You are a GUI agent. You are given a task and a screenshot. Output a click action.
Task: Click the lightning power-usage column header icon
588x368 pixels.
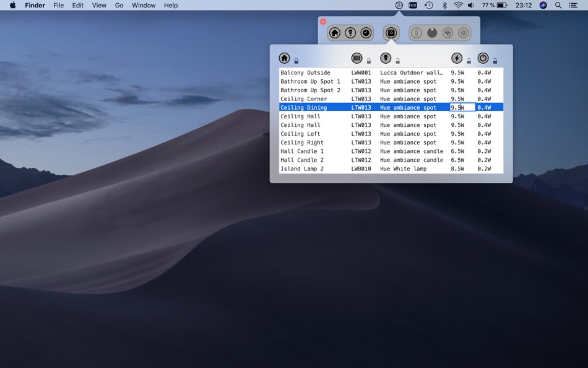(x=457, y=58)
